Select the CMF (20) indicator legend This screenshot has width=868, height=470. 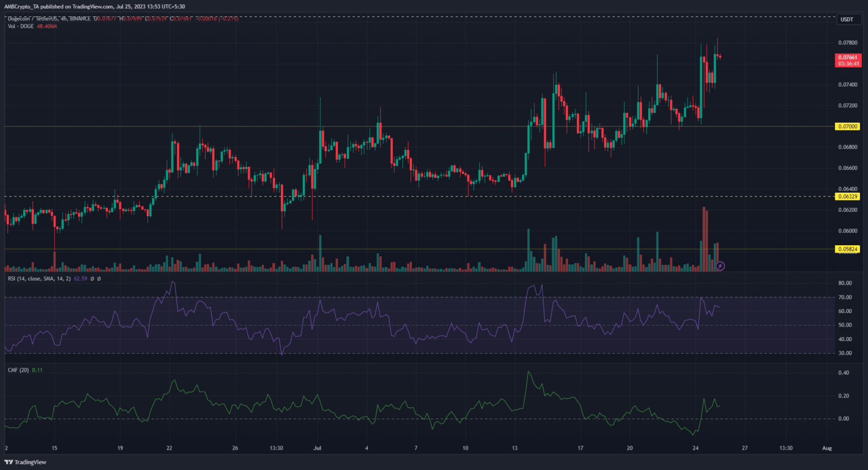18,370
